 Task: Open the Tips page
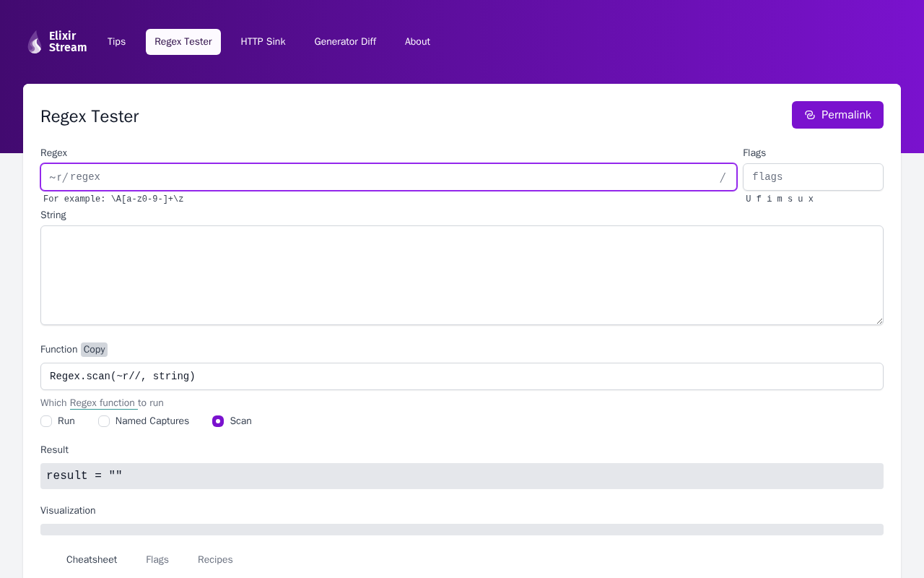(116, 42)
